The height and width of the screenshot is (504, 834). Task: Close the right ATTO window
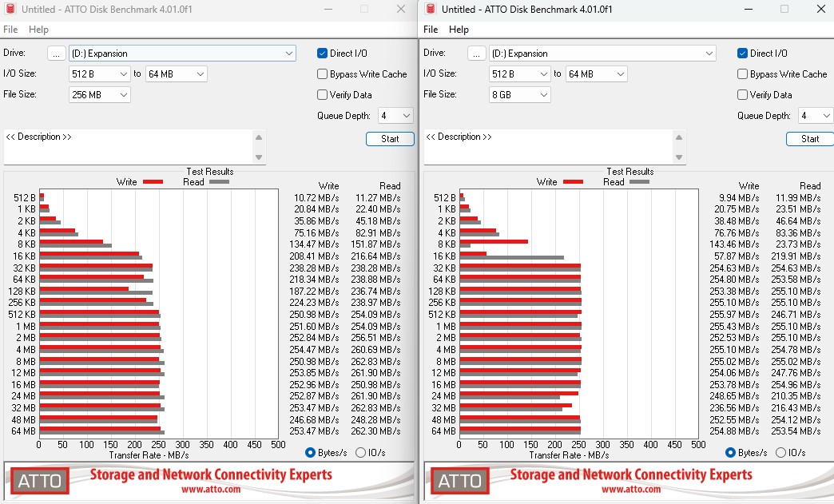coord(820,9)
